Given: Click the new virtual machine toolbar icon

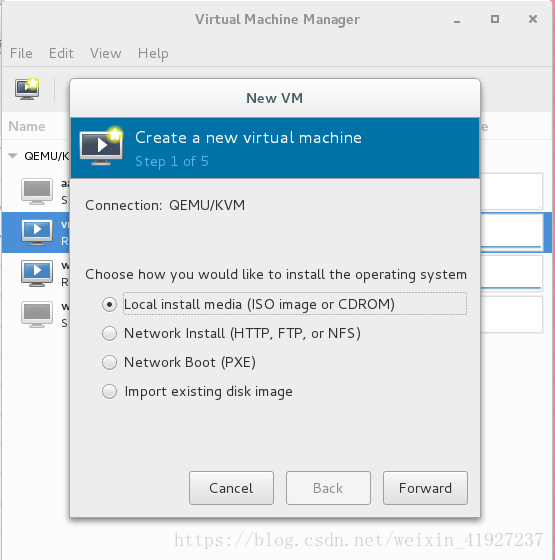Looking at the screenshot, I should [27, 89].
